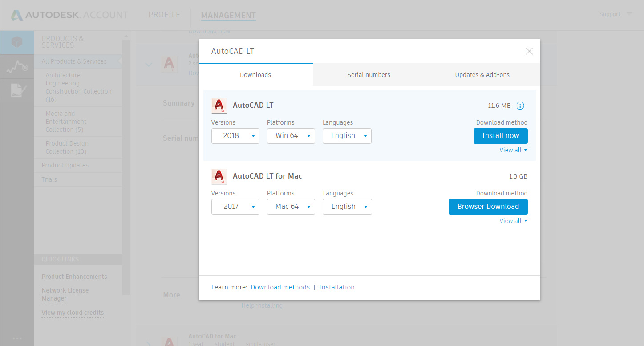Open the Installation link
The height and width of the screenshot is (346, 644).
337,287
